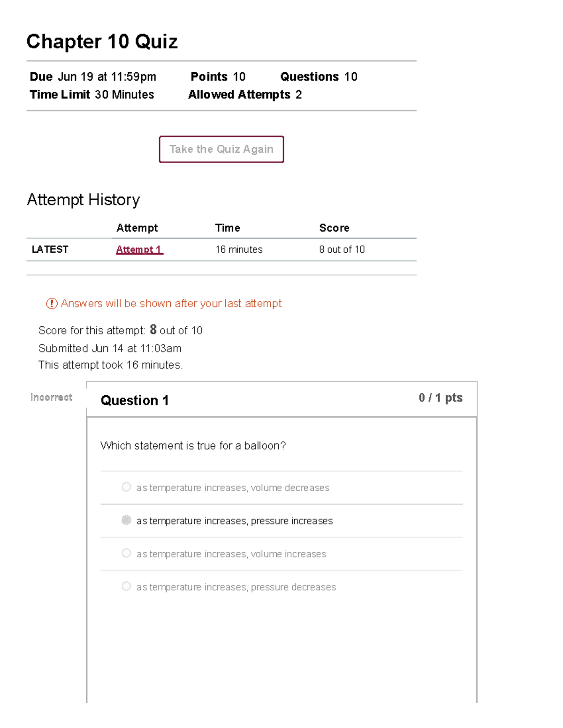Click the Time column header

pos(228,228)
